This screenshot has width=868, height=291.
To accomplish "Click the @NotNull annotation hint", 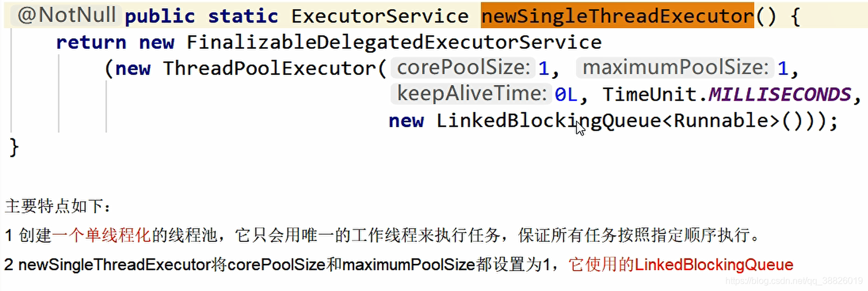I will coord(67,15).
